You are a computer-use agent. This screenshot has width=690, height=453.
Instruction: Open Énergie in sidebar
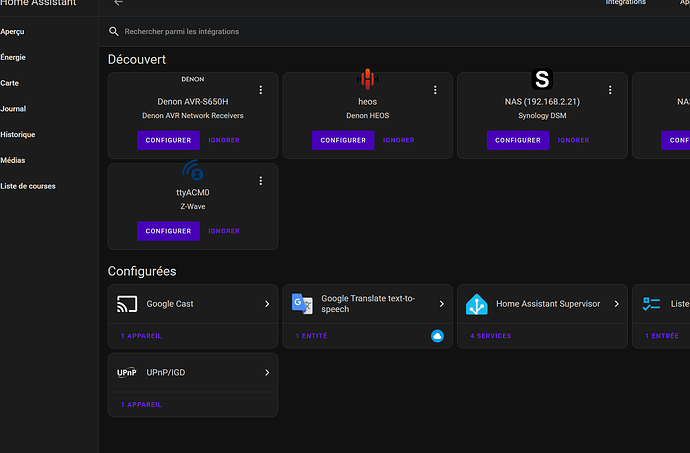13,57
